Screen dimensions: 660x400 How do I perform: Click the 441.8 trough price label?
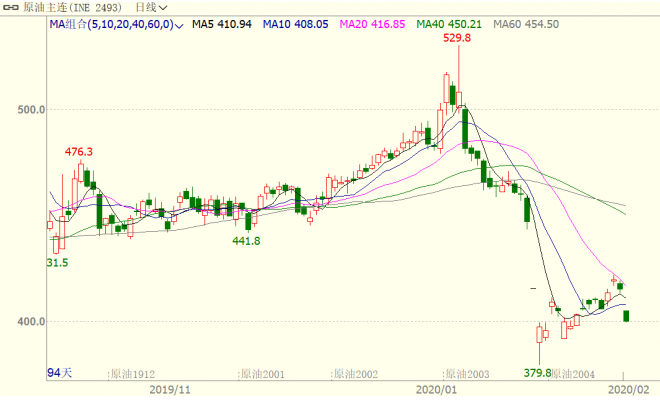(x=246, y=241)
